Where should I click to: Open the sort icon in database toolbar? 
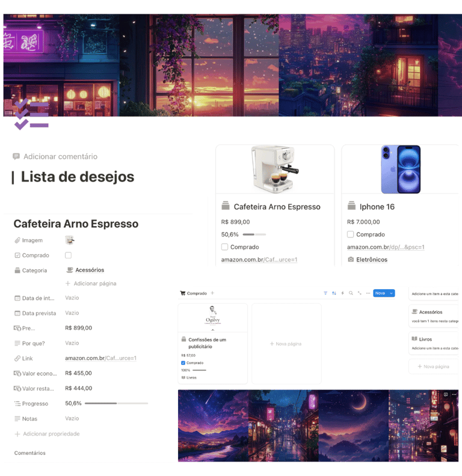point(334,293)
